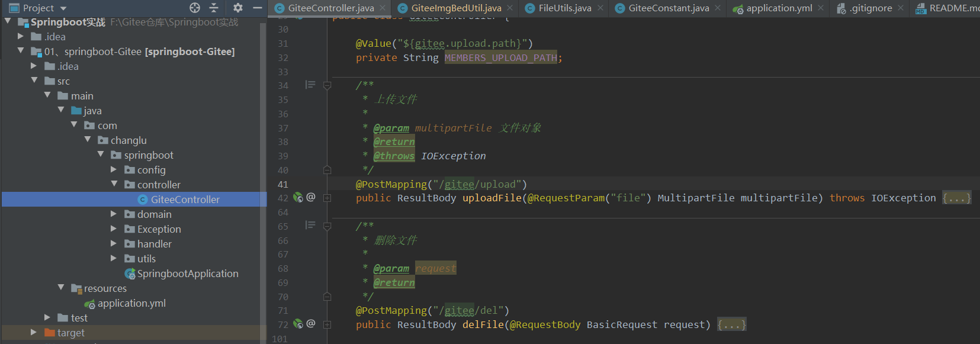Screen dimensions: 980x344
Task: Collapse the java folder
Action: [61, 110]
